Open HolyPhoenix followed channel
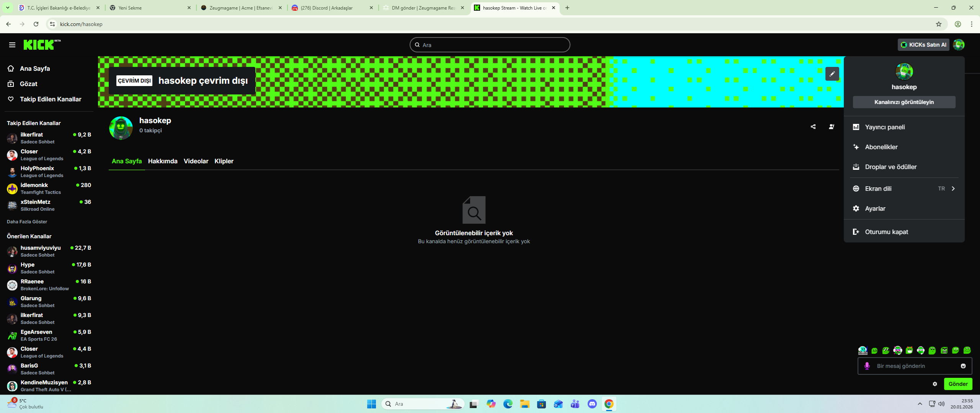Image resolution: width=980 pixels, height=413 pixels. [x=49, y=172]
